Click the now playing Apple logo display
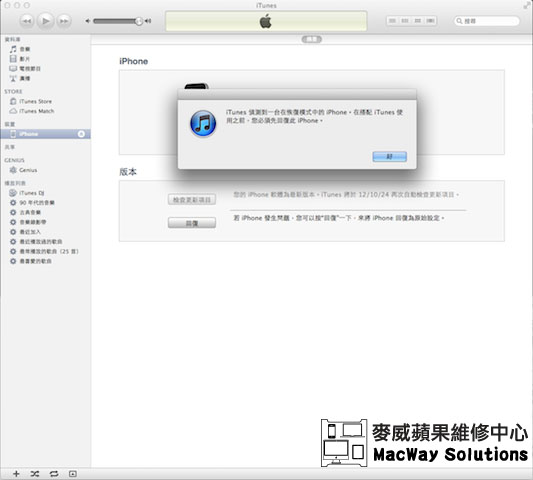 click(x=266, y=21)
